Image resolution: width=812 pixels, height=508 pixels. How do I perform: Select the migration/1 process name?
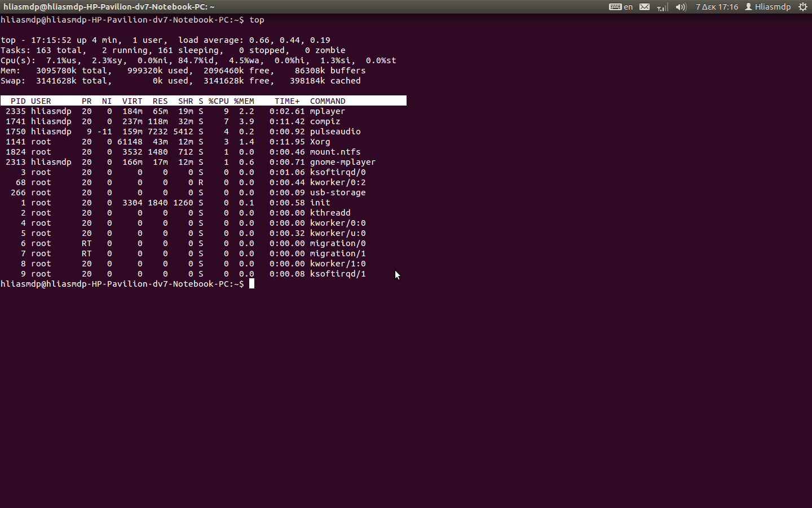coord(338,253)
